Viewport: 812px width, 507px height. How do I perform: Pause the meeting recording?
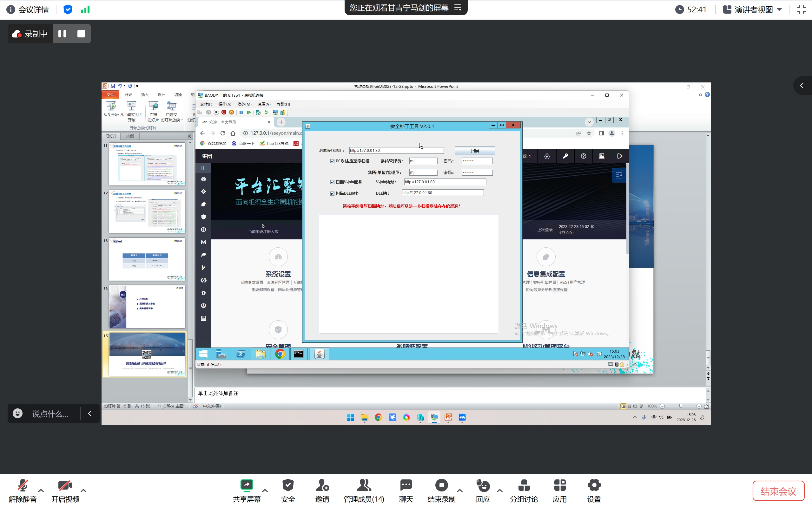pyautogui.click(x=62, y=34)
